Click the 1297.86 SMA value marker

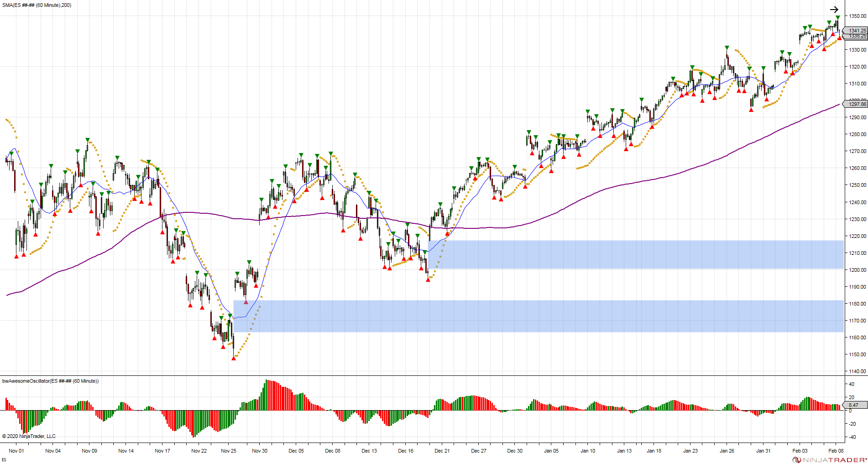tap(856, 104)
